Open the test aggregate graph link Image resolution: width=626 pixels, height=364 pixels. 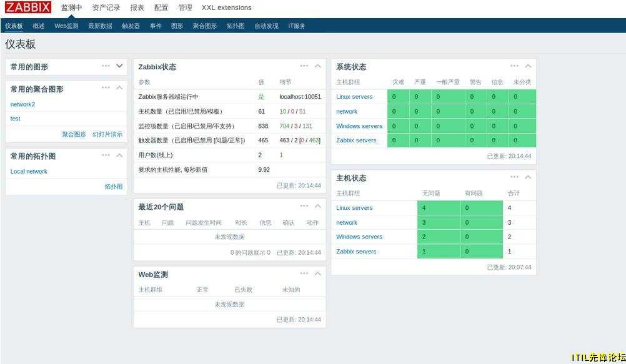pyautogui.click(x=15, y=119)
